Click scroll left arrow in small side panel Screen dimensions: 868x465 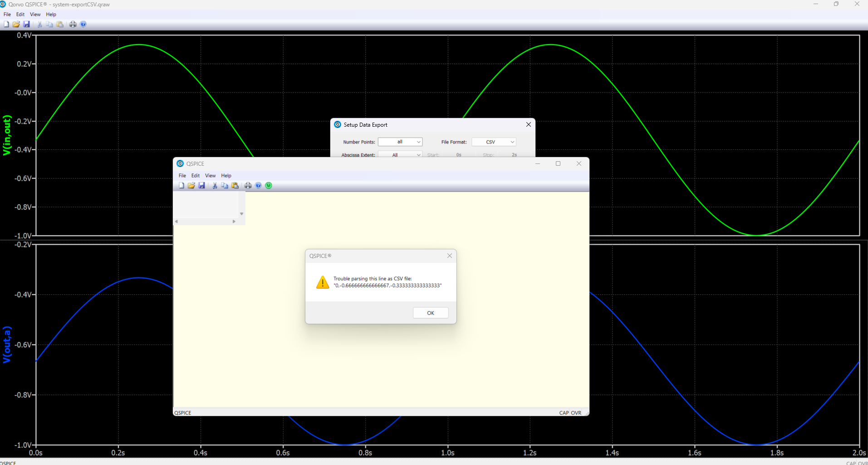[177, 222]
